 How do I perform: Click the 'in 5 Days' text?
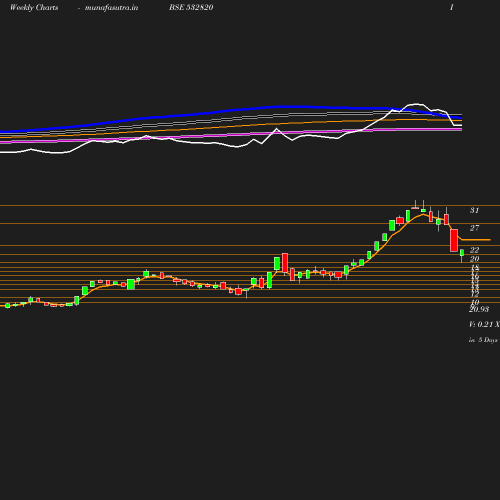tap(483, 340)
